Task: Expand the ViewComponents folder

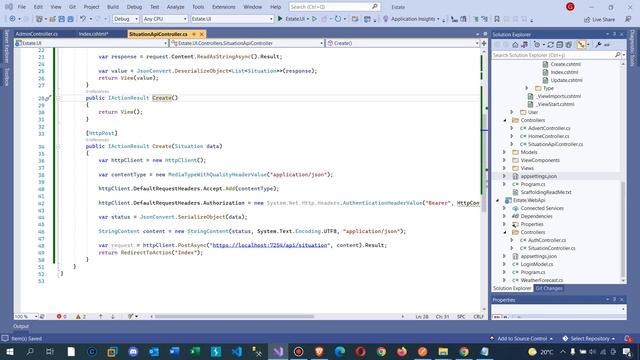Action: click(504, 160)
